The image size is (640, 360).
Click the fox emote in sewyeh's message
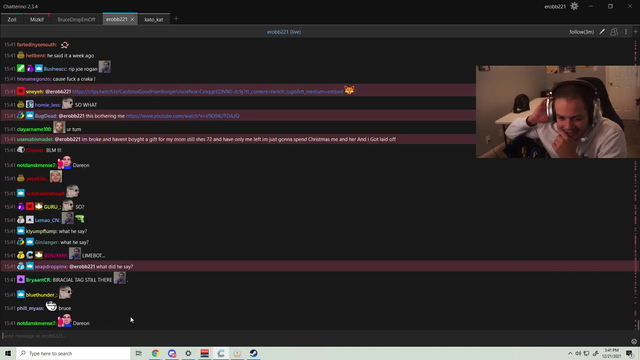coord(349,90)
